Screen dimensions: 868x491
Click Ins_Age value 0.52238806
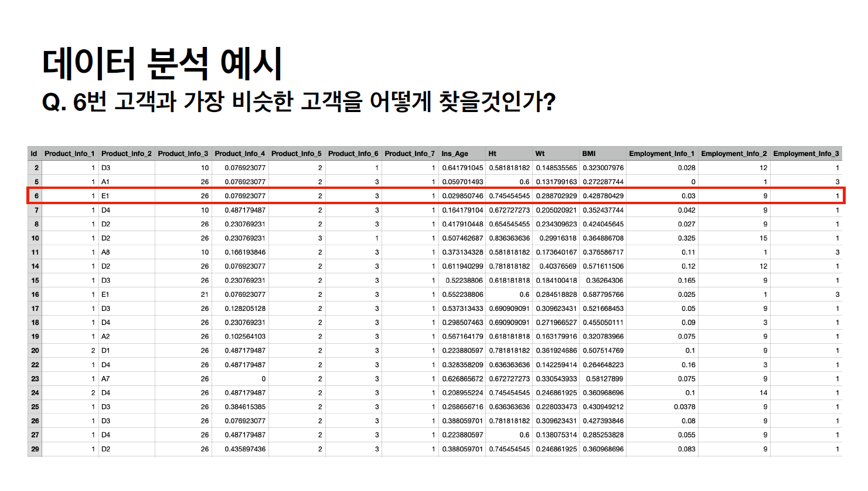tap(464, 280)
